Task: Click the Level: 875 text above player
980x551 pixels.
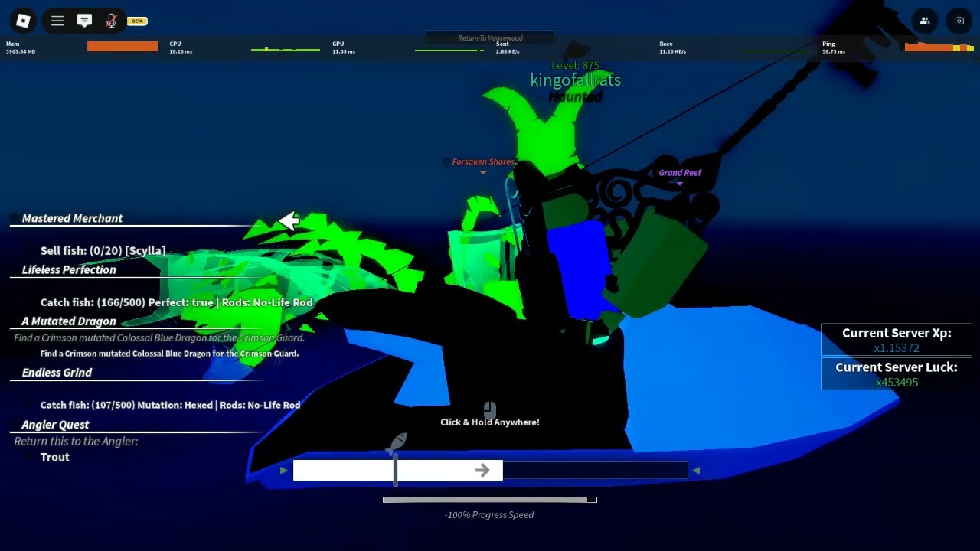Action: point(575,66)
